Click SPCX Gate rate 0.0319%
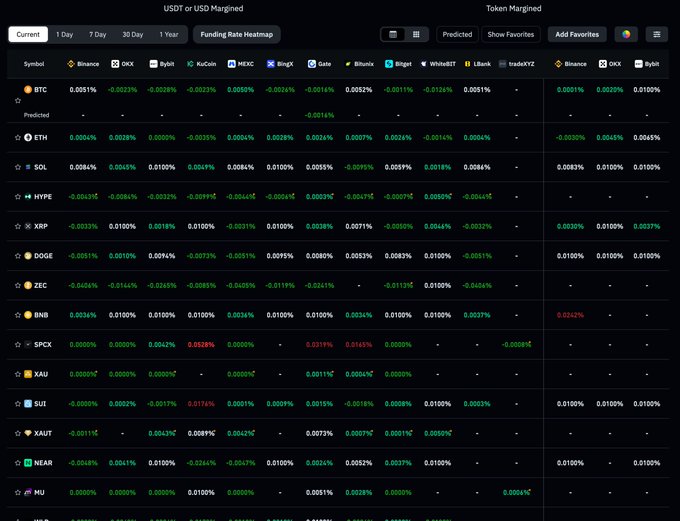This screenshot has width=680, height=521. pyautogui.click(x=319, y=344)
